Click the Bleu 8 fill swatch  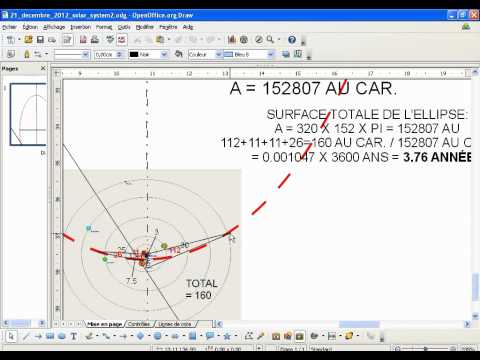point(228,54)
